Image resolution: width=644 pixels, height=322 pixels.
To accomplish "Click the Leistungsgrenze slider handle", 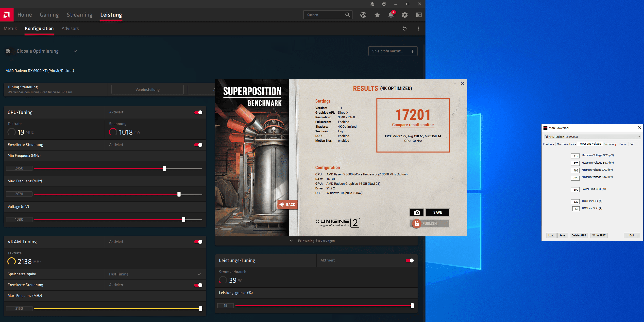I will [412, 306].
